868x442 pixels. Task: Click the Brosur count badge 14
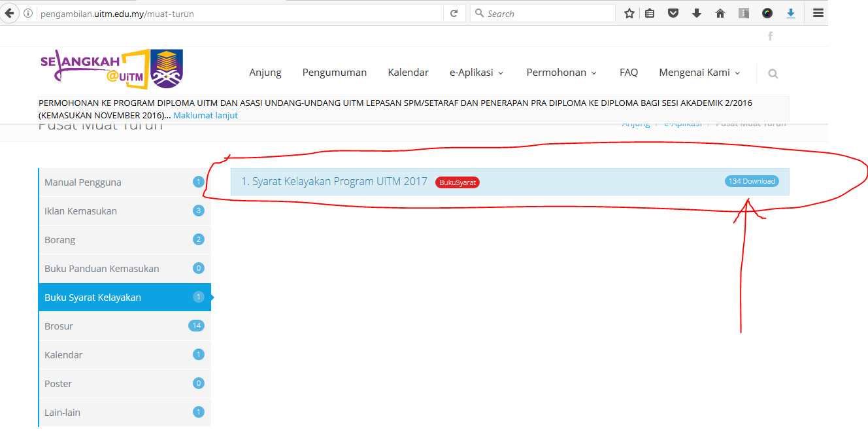pos(196,326)
